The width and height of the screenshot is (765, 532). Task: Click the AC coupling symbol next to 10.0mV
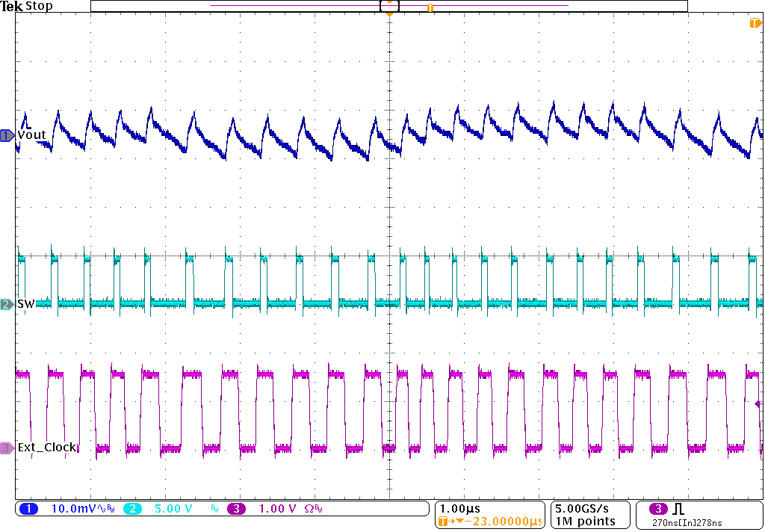(101, 508)
